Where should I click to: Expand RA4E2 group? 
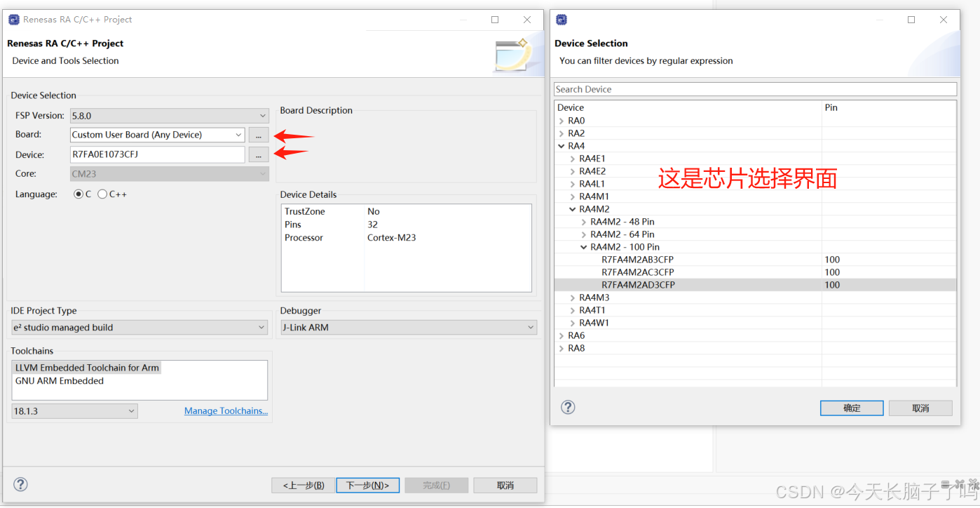click(x=573, y=171)
